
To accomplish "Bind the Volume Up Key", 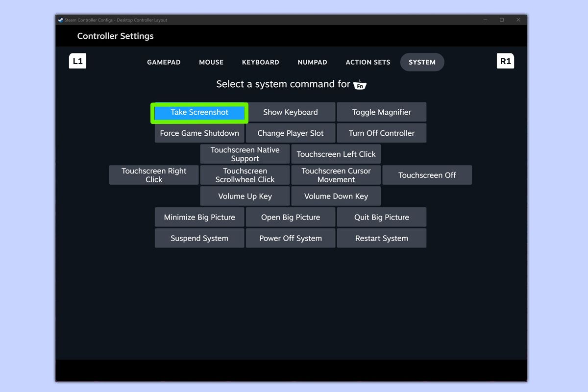I will [245, 196].
